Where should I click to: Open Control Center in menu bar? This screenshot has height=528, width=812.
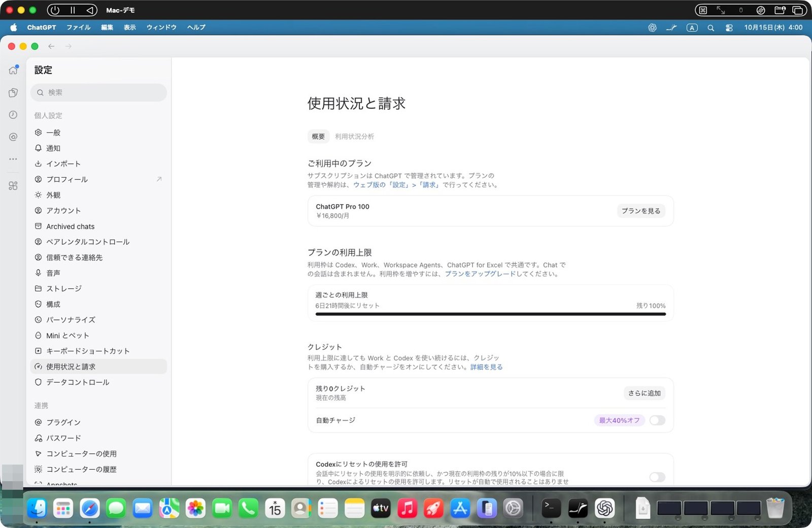(729, 28)
